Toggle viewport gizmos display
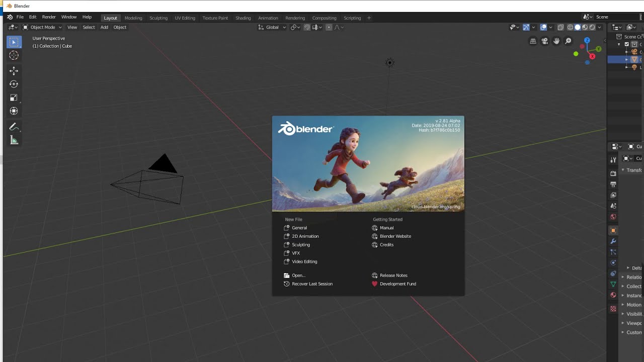The image size is (644, 362). coord(526,27)
